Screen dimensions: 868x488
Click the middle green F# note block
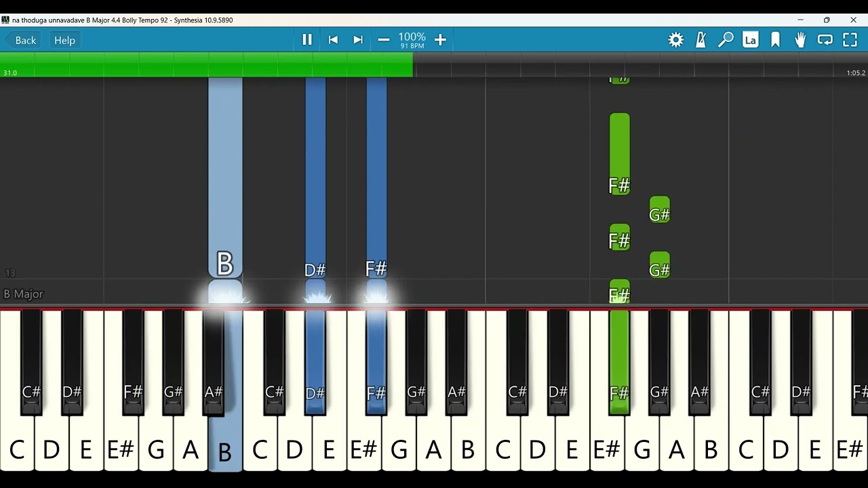[x=620, y=238]
